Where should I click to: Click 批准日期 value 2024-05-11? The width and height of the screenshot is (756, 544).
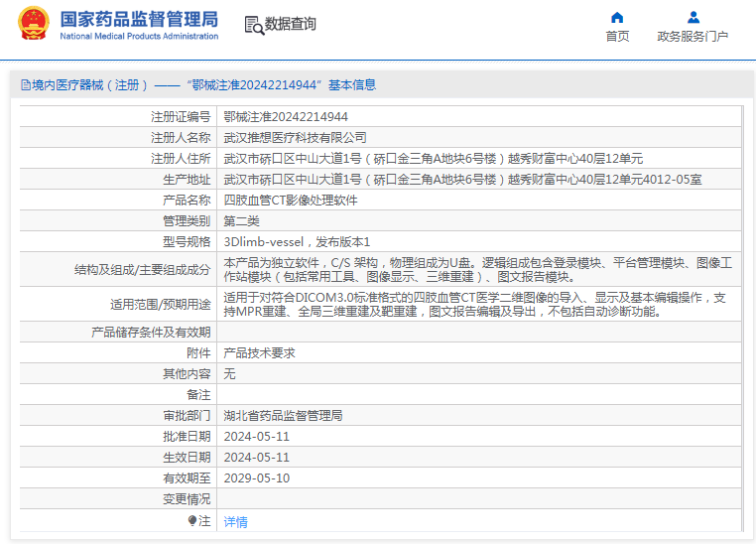pos(257,437)
